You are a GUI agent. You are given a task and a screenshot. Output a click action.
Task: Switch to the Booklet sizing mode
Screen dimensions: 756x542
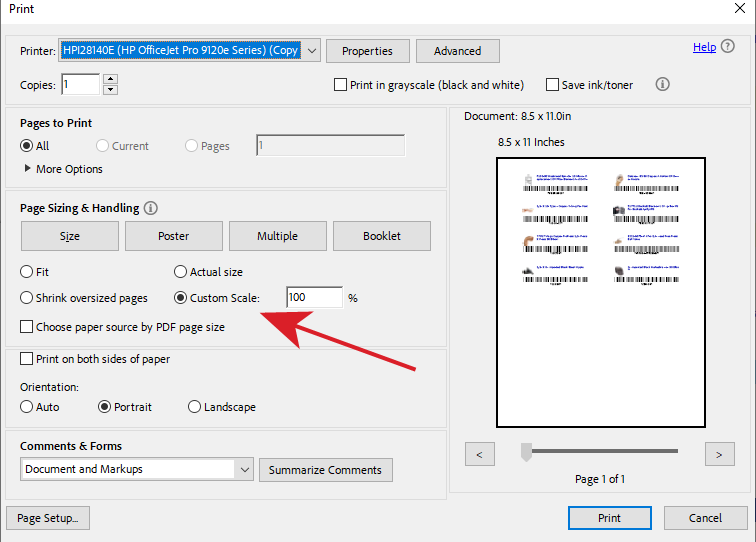click(x=382, y=236)
